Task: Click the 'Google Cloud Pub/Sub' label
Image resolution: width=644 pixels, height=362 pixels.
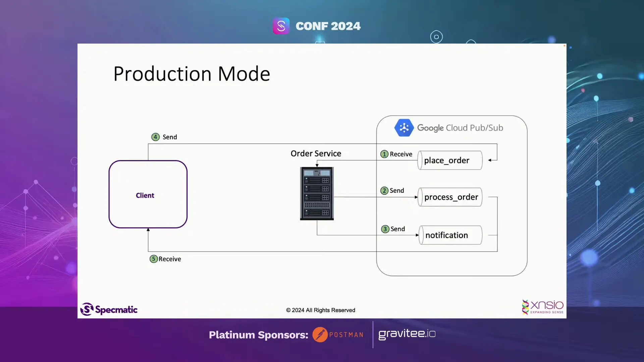Action: point(460,128)
